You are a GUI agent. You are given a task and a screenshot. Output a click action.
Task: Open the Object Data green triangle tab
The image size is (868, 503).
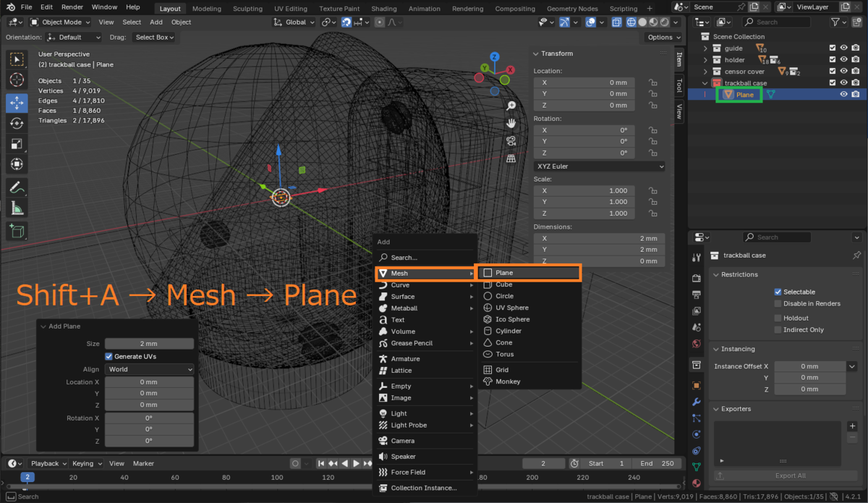tap(697, 467)
